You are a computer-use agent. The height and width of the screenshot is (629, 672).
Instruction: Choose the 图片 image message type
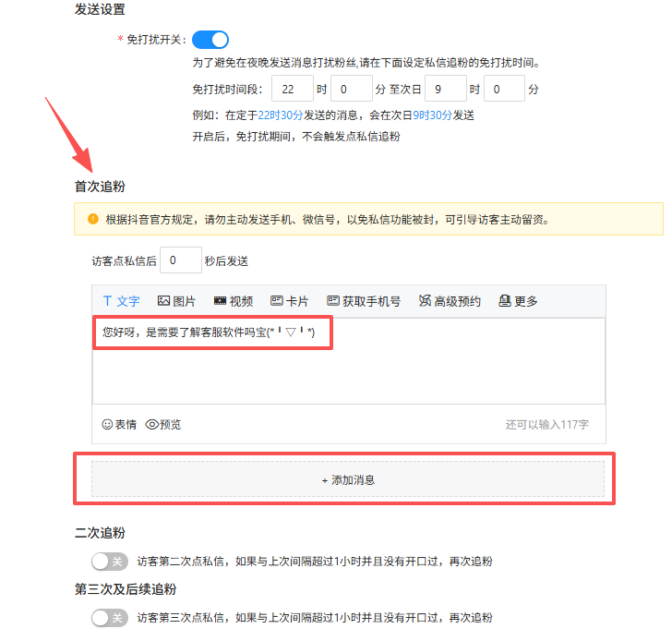coord(176,301)
